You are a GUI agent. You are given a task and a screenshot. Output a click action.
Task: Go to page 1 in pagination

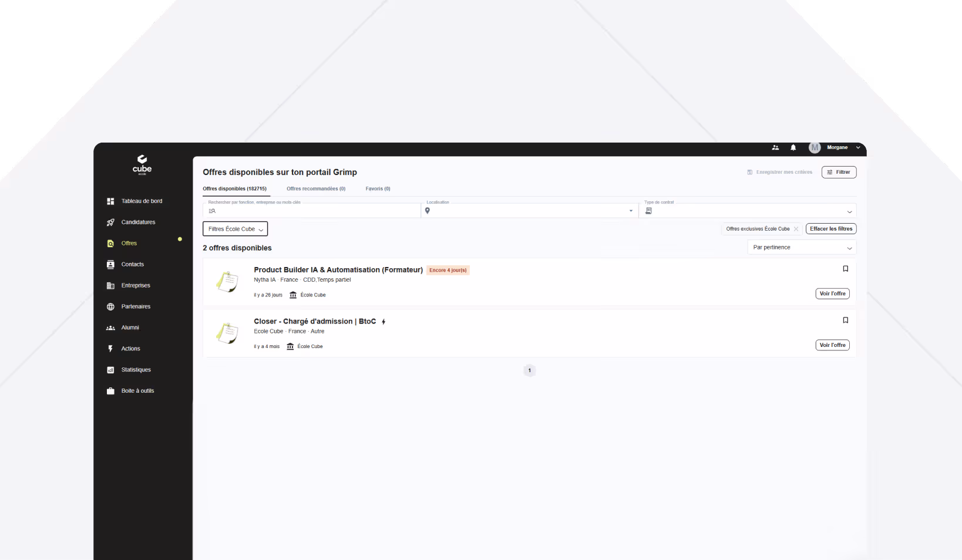pos(529,370)
